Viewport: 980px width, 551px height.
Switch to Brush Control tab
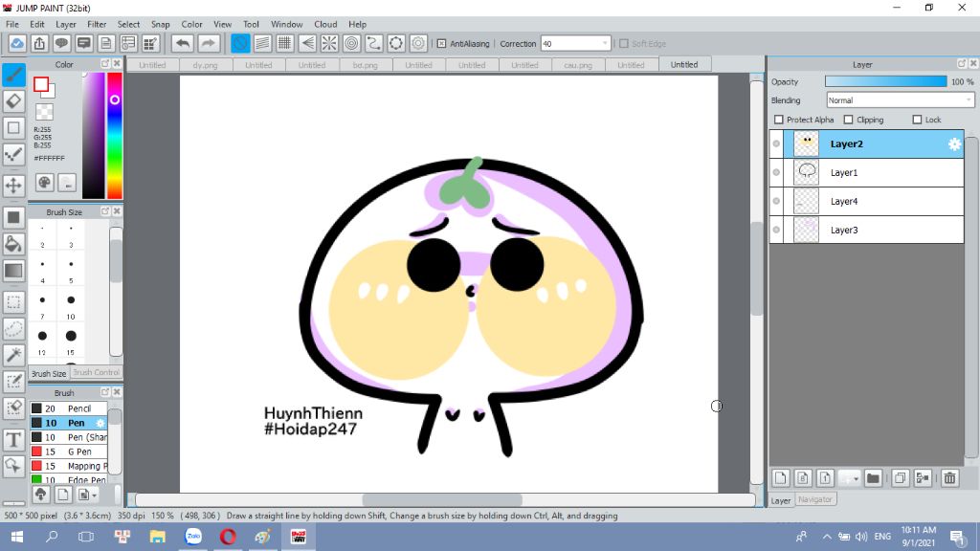point(96,372)
